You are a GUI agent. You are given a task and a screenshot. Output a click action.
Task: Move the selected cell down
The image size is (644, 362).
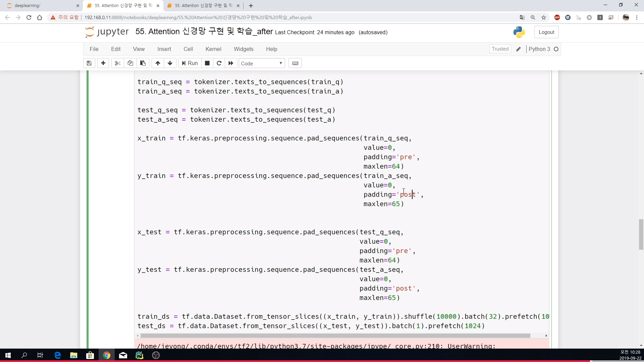170,63
